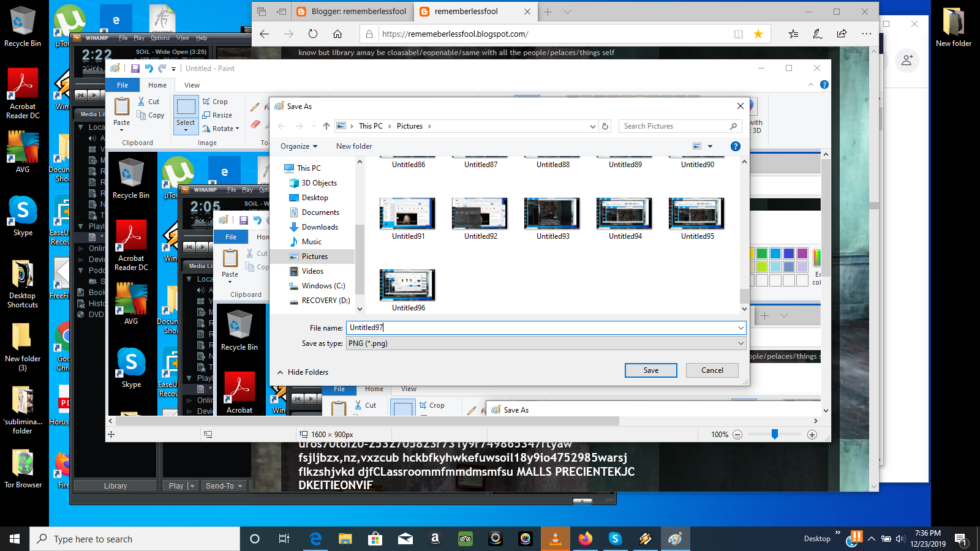This screenshot has height=551, width=980.
Task: Open the Save as type dropdown
Action: [546, 343]
